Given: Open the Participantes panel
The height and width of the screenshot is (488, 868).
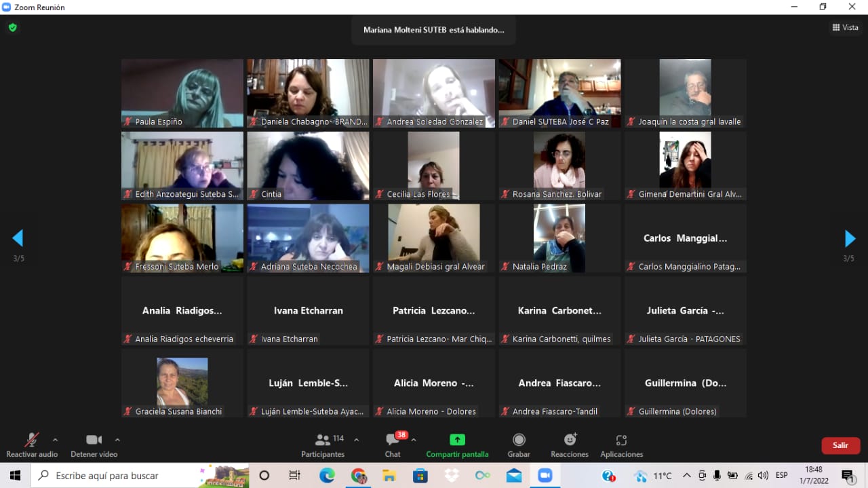Looking at the screenshot, I should click(323, 445).
